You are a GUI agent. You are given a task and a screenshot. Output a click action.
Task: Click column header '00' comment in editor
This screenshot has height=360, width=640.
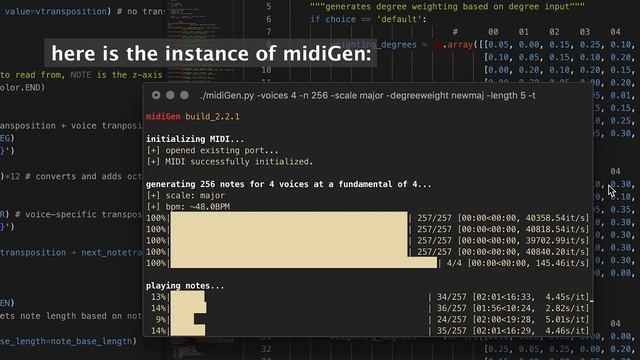pyautogui.click(x=493, y=32)
